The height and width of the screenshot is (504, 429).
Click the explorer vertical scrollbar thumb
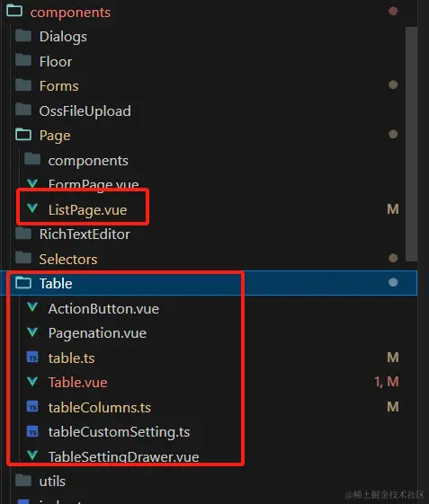[411, 144]
